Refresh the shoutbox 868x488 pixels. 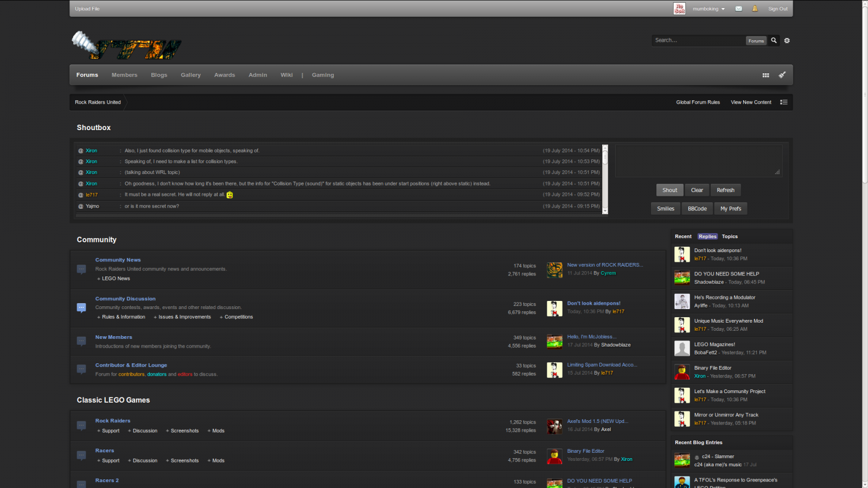(725, 190)
